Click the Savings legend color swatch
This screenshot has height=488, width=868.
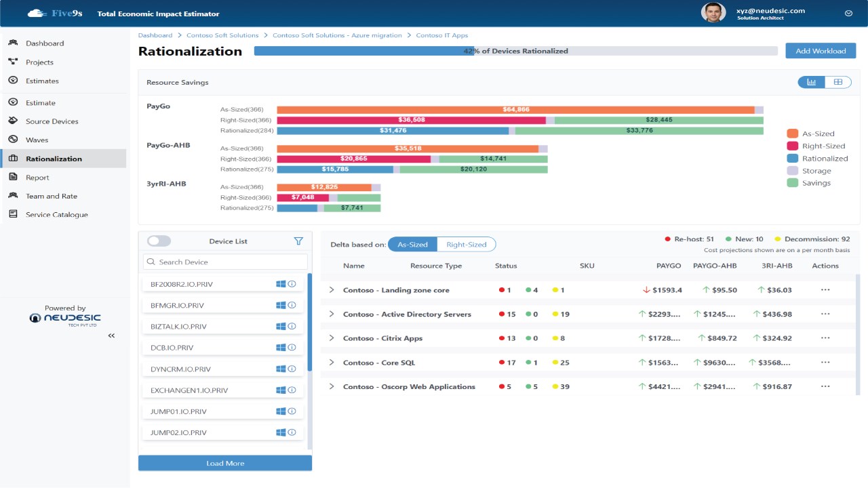click(x=792, y=183)
